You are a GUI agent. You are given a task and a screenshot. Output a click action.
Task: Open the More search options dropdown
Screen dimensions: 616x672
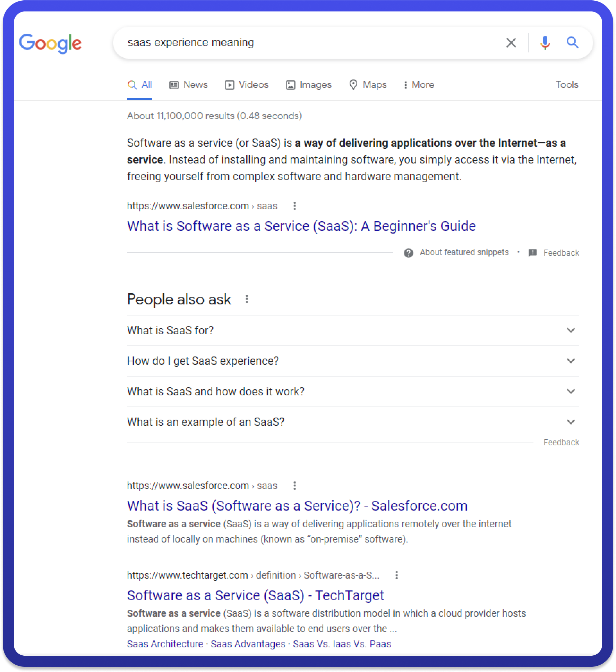point(419,85)
